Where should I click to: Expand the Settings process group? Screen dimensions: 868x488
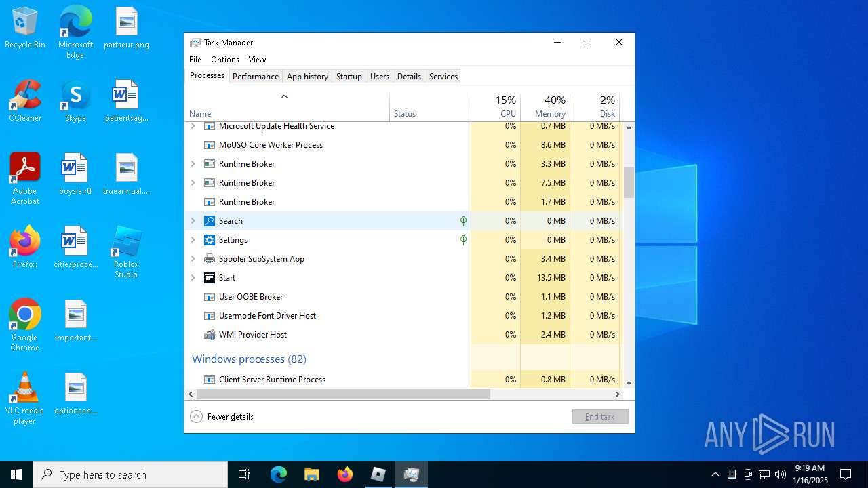tap(193, 240)
